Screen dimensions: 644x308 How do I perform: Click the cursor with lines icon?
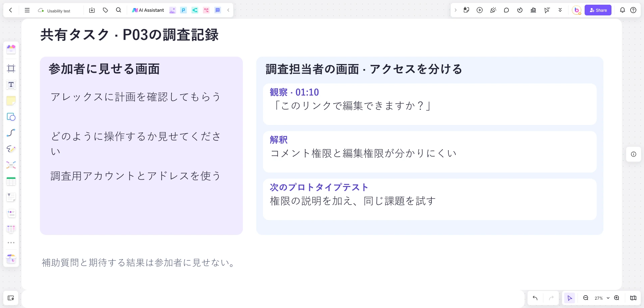click(547, 10)
